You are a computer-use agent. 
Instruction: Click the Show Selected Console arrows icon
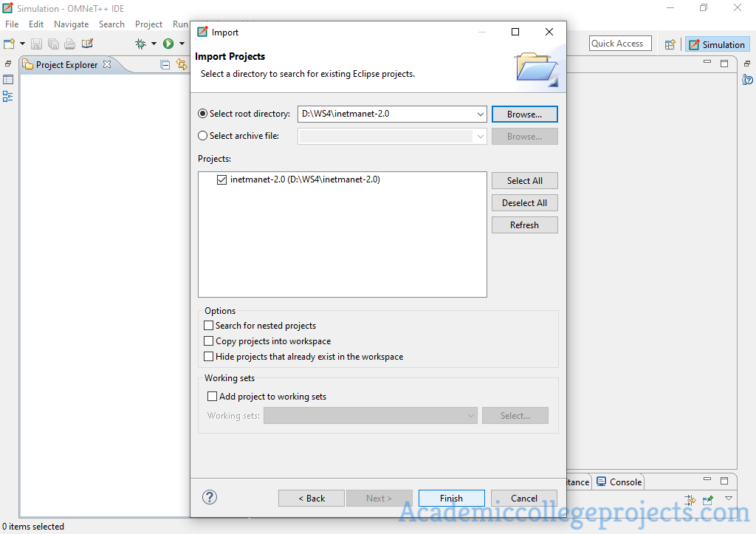coord(690,500)
